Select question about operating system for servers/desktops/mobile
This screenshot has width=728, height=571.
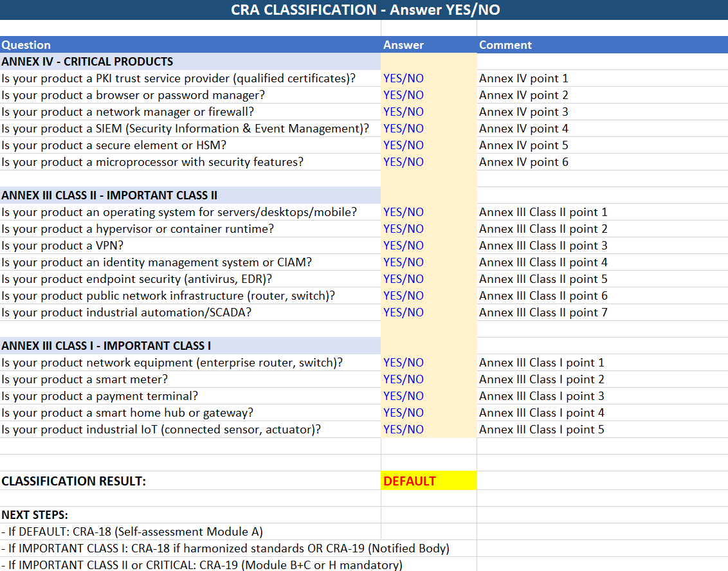(x=179, y=212)
